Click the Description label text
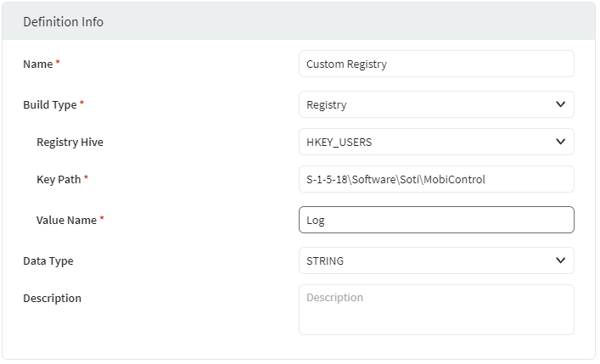Screen dimensions: 600x364 click(x=52, y=298)
